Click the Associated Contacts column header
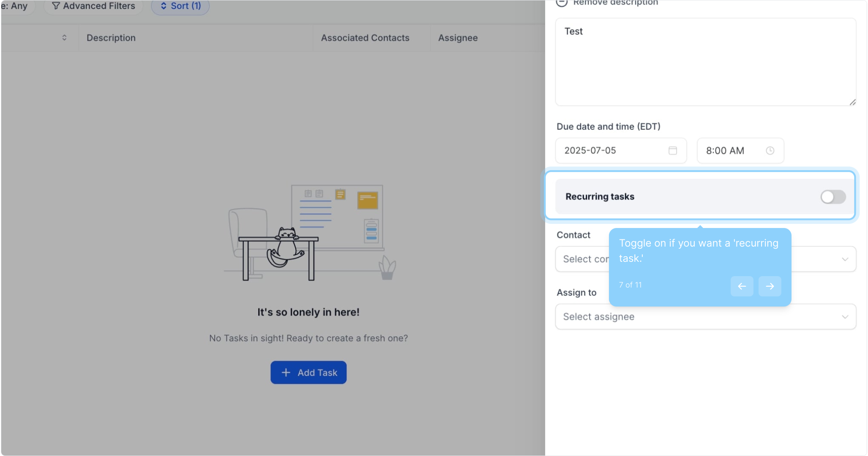 point(365,38)
